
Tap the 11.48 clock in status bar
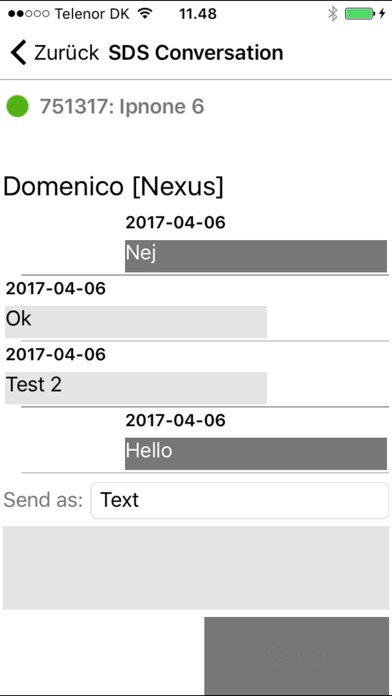point(198,14)
